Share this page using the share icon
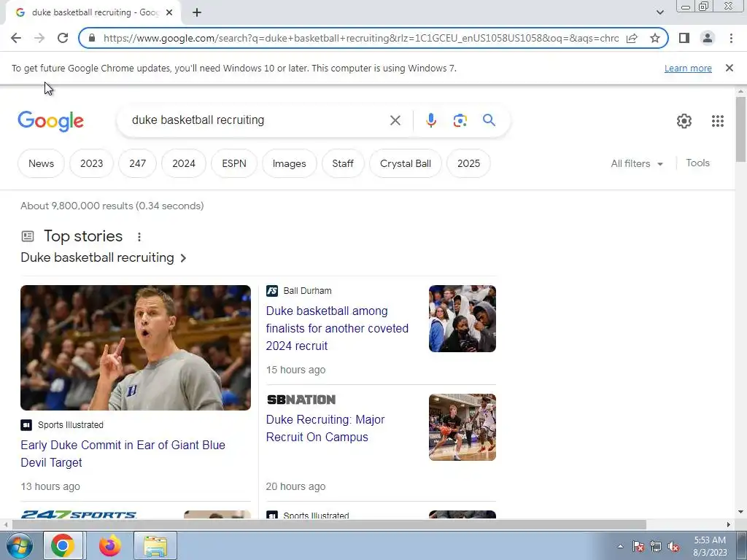 pos(632,38)
